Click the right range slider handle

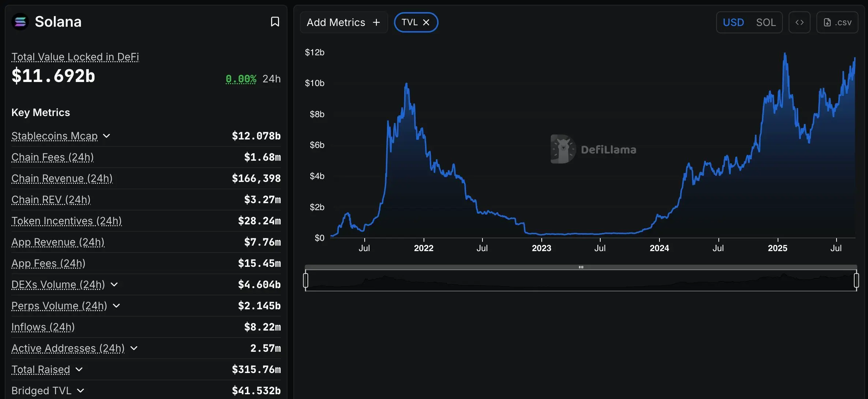[x=856, y=280]
